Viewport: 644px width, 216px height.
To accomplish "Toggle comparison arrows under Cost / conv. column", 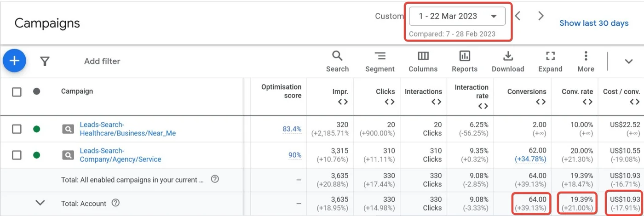I will 635,102.
